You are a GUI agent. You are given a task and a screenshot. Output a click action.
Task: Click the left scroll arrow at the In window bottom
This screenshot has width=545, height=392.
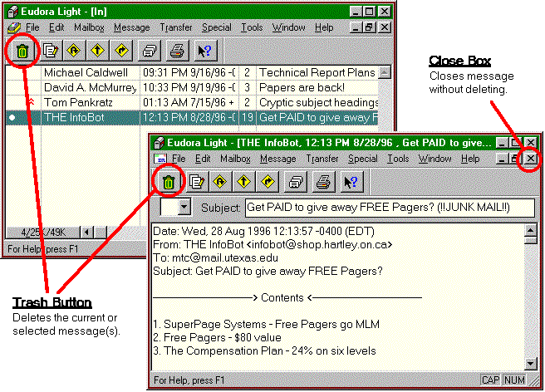[x=86, y=232]
